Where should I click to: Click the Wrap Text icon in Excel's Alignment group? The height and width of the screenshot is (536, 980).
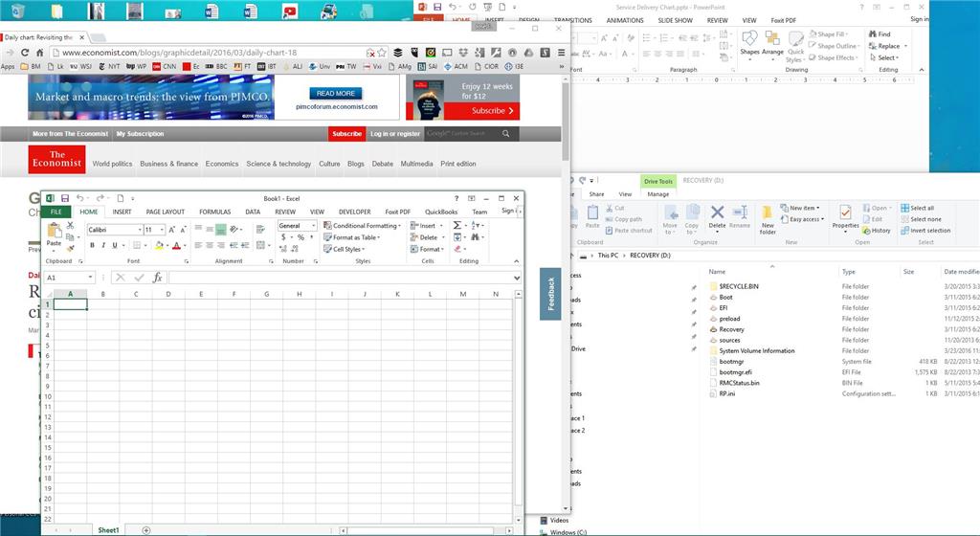pos(260,230)
